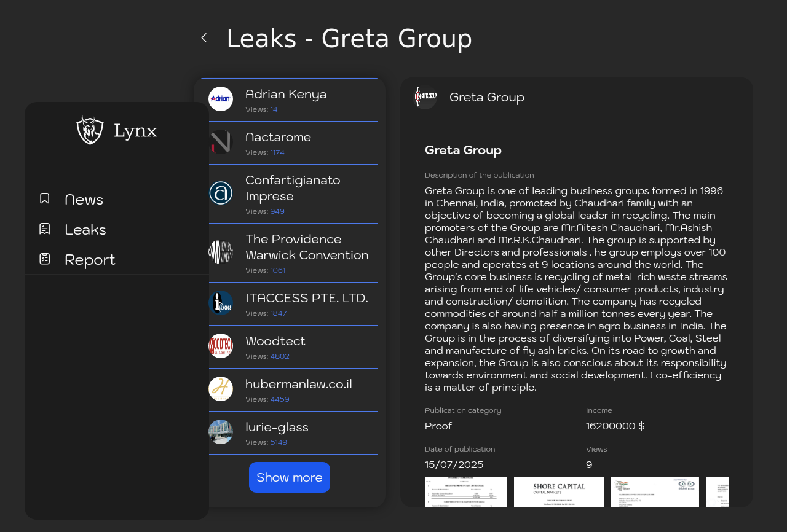This screenshot has height=532, width=787.
Task: Click the document icon next to Leaks
Action: point(44,229)
